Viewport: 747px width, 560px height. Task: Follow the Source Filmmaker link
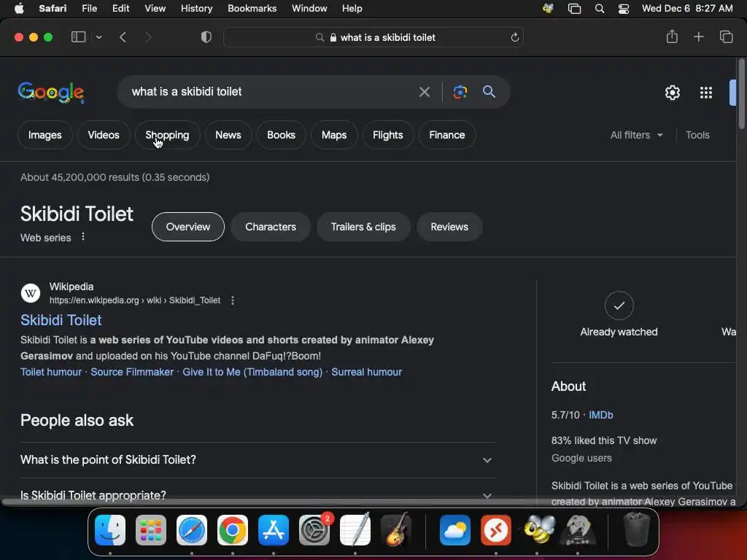coord(132,372)
